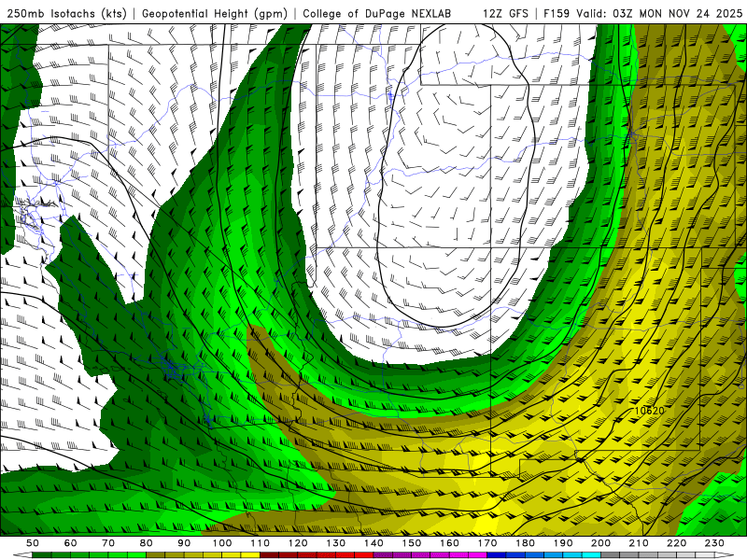Click the bright yellow swatch under 110
747x560 pixels.
[x=250, y=555]
